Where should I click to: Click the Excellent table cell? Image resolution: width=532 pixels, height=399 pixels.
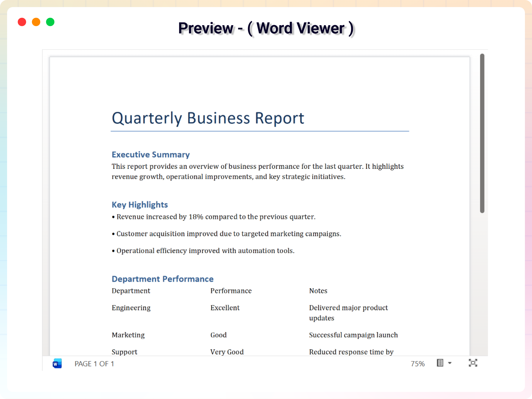pos(225,308)
